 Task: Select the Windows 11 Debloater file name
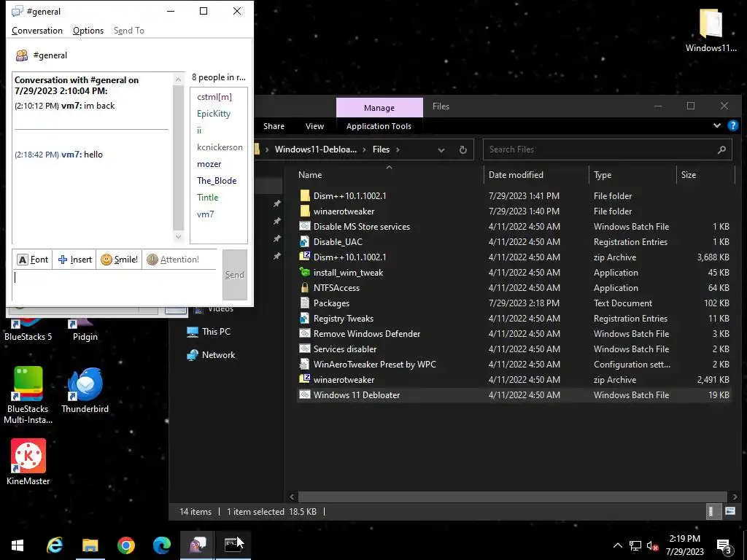356,394
